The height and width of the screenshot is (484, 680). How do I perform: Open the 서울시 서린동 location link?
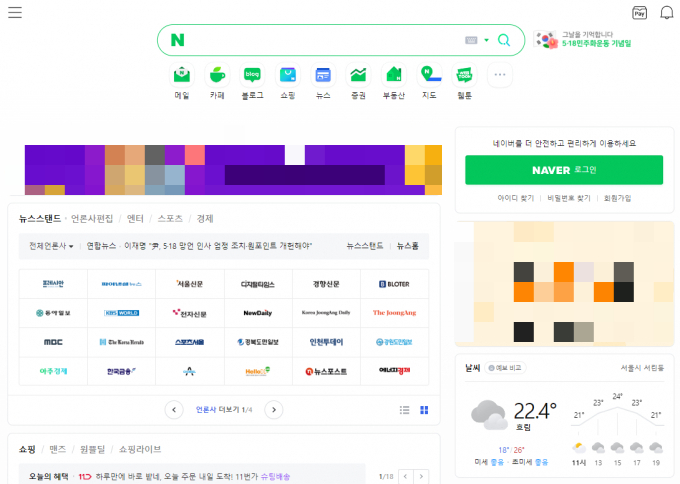pos(642,368)
